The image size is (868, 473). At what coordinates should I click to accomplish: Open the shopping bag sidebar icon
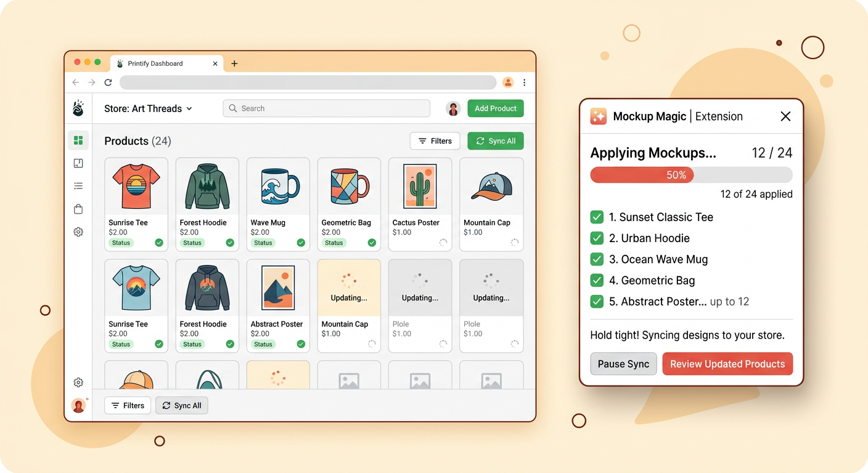tap(78, 209)
